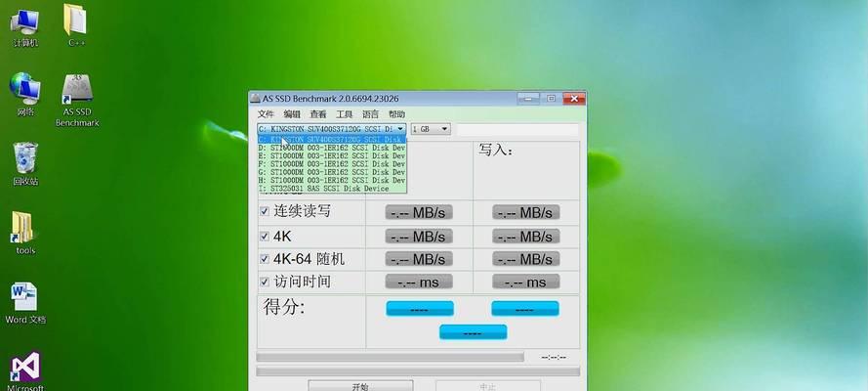Open the 帮助 menu
The height and width of the screenshot is (391, 868).
pyautogui.click(x=396, y=114)
